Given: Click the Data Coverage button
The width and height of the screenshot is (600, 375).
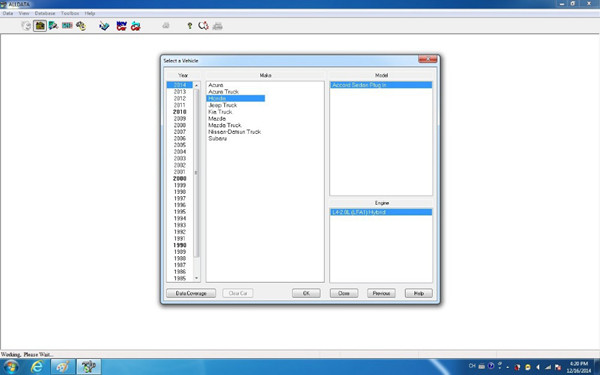Looking at the screenshot, I should [191, 293].
